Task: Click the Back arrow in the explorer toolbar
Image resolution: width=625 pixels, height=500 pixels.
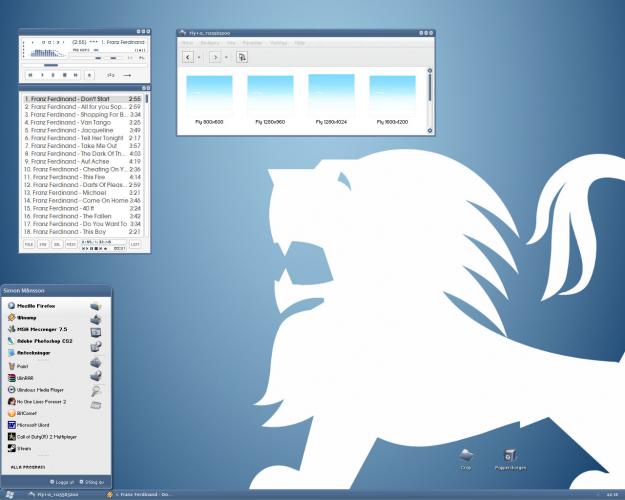Action: pos(189,58)
